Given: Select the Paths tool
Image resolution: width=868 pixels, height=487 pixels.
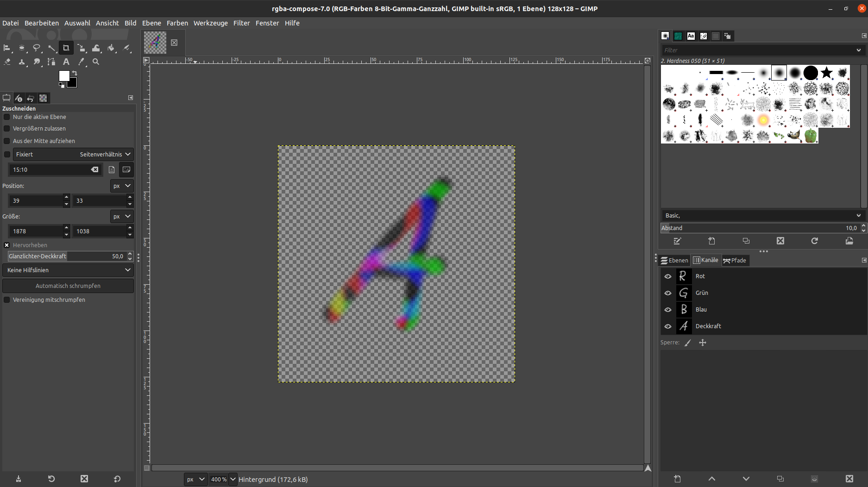Looking at the screenshot, I should point(51,62).
